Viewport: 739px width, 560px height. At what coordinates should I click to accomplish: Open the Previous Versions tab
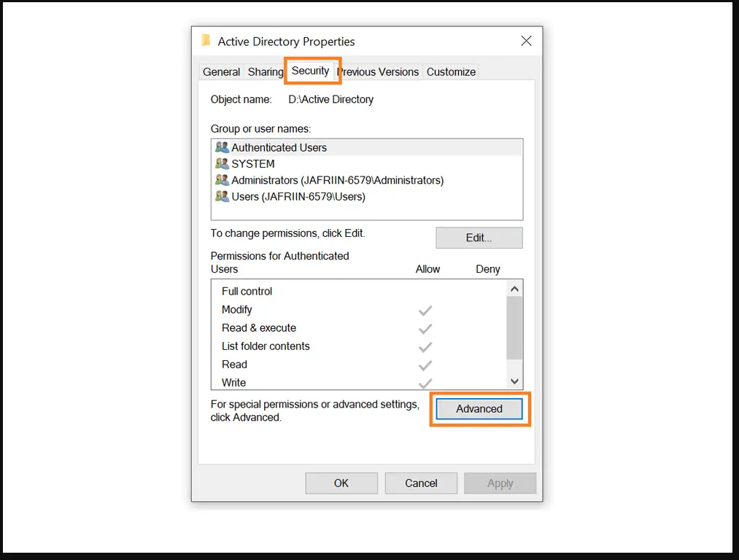pos(378,71)
